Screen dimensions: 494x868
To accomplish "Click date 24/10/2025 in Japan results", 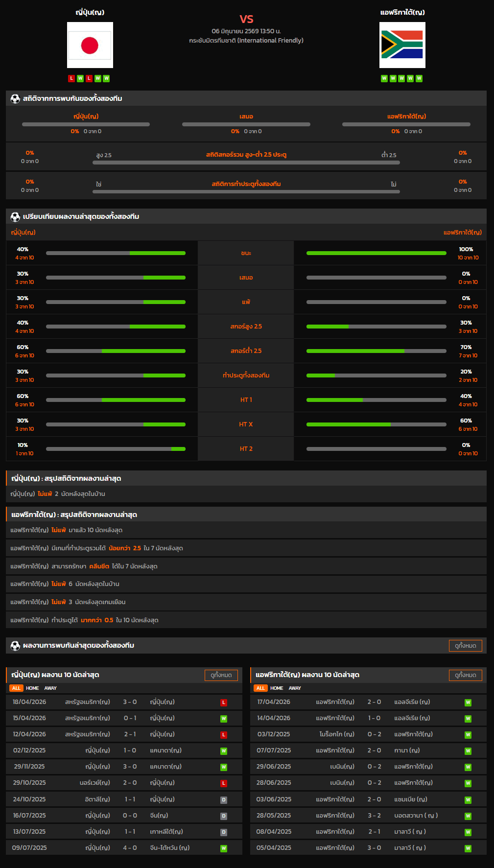I will (29, 799).
